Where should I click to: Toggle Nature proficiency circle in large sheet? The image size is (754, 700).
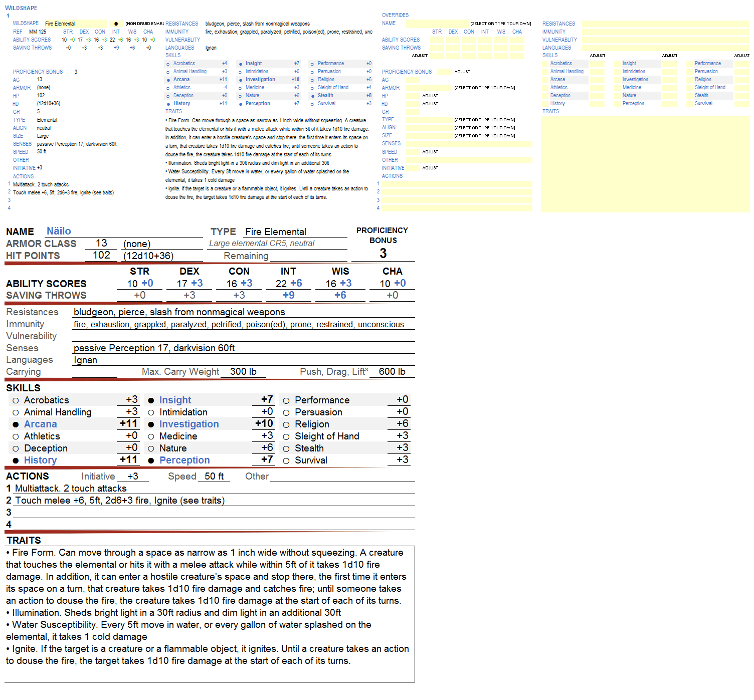point(151,449)
